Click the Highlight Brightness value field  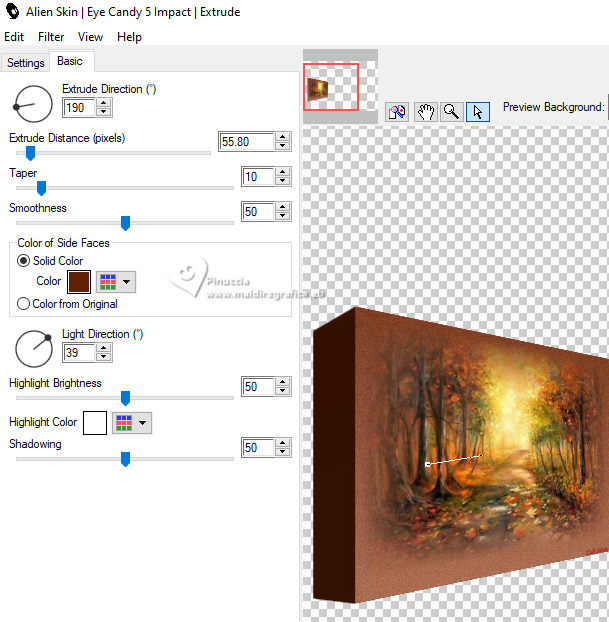pos(257,387)
